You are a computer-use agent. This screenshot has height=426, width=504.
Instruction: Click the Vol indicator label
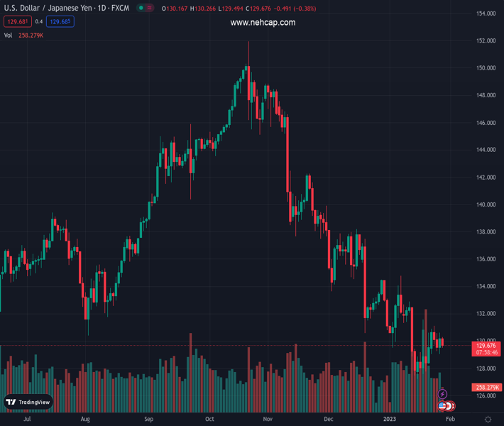pos(9,35)
